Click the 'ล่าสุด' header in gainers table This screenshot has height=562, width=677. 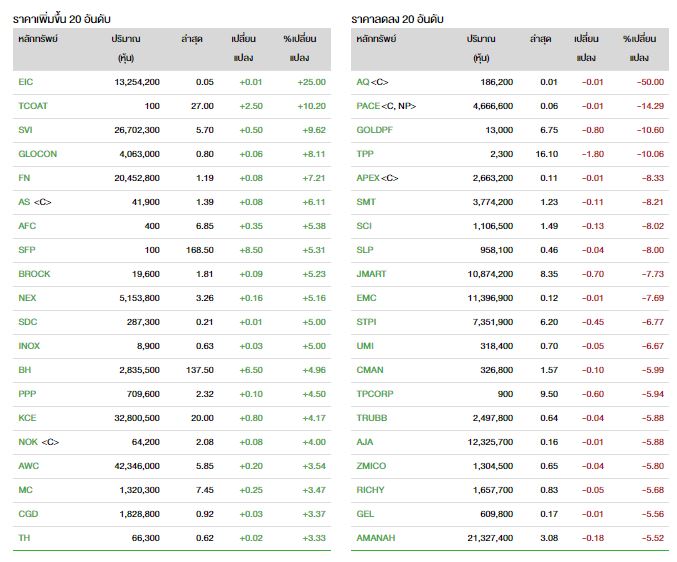(x=194, y=38)
